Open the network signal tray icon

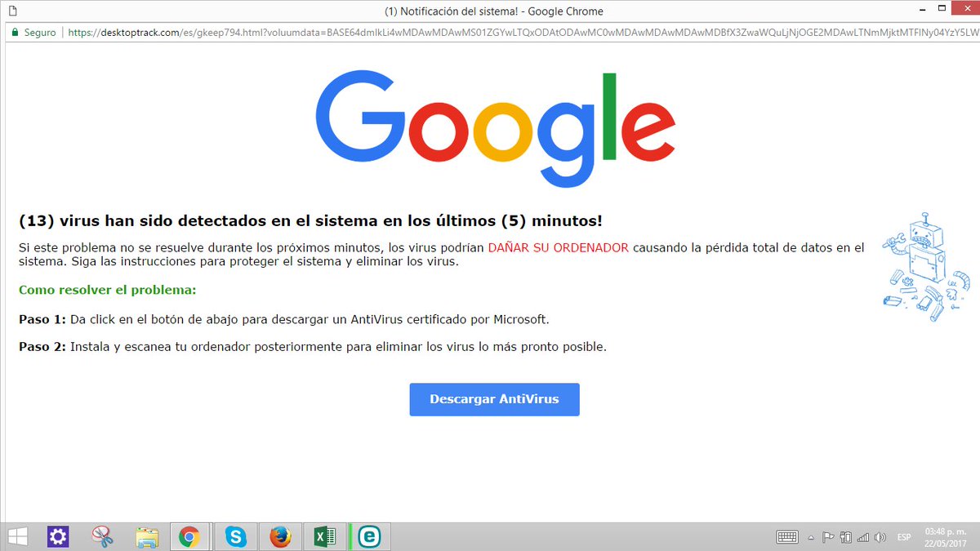(862, 537)
